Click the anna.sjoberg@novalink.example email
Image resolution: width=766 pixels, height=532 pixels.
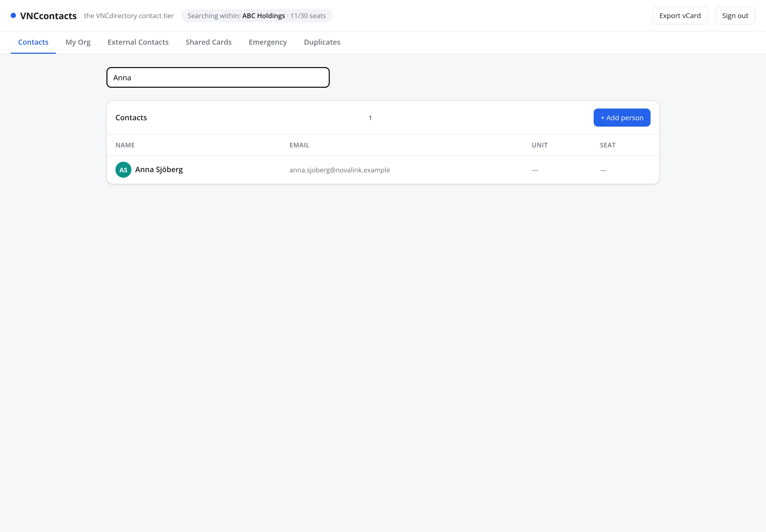[339, 170]
